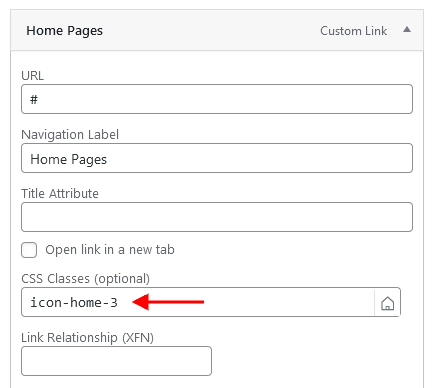Click the red arrow annotation
Image resolution: width=436 pixels, height=388 pixels.
coord(168,302)
